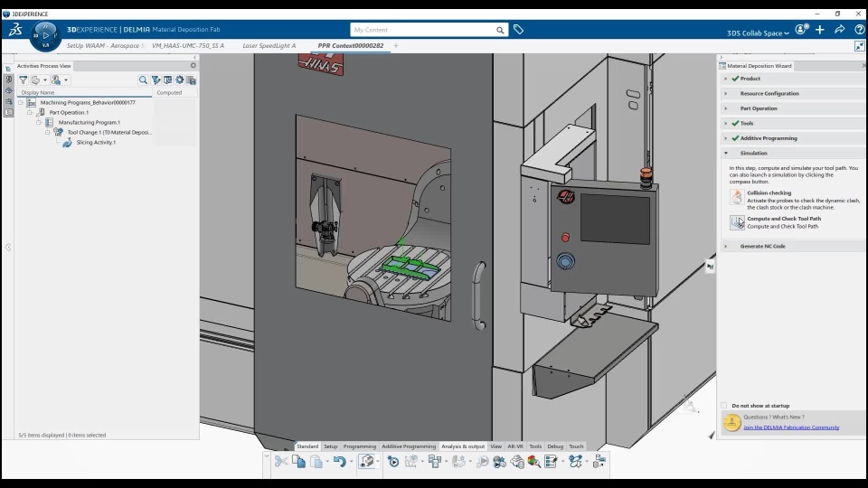Click the maximize viewer icon below the help button
Image resolution: width=868 pixels, height=488 pixels.
[859, 46]
